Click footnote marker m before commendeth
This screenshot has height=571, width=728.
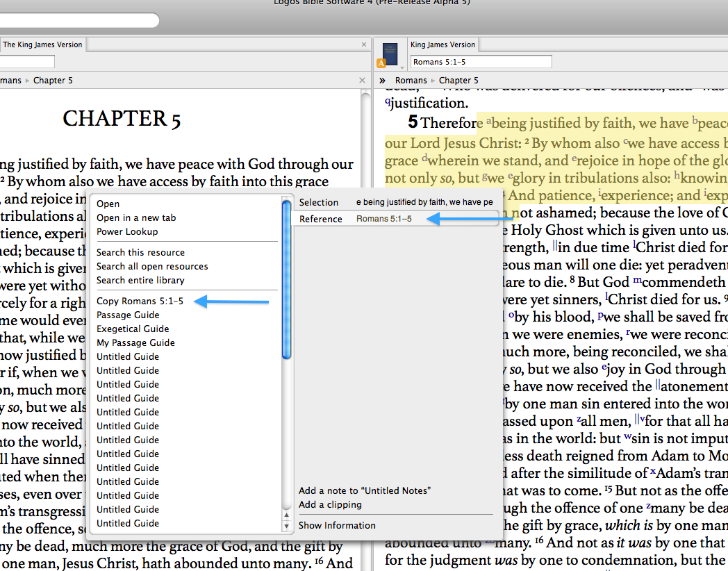coord(638,281)
